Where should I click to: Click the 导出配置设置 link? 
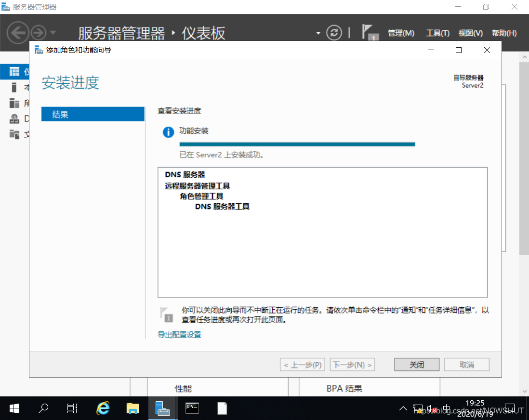[x=179, y=335]
